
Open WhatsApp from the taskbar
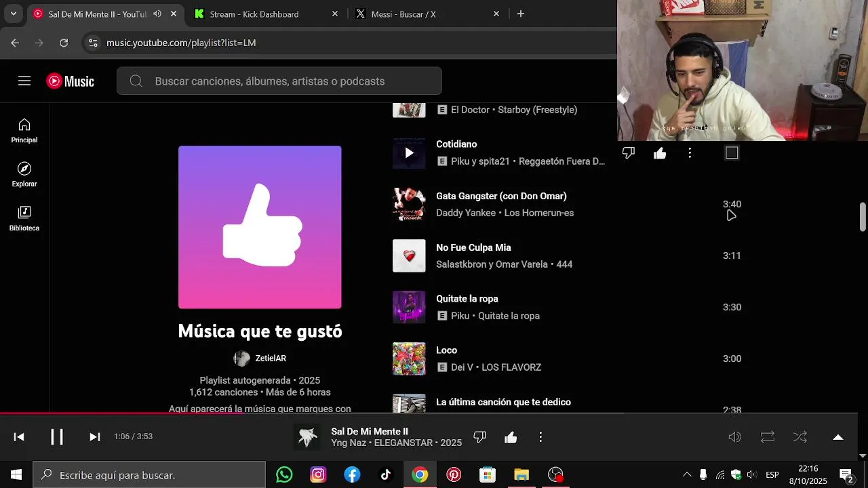pyautogui.click(x=284, y=475)
